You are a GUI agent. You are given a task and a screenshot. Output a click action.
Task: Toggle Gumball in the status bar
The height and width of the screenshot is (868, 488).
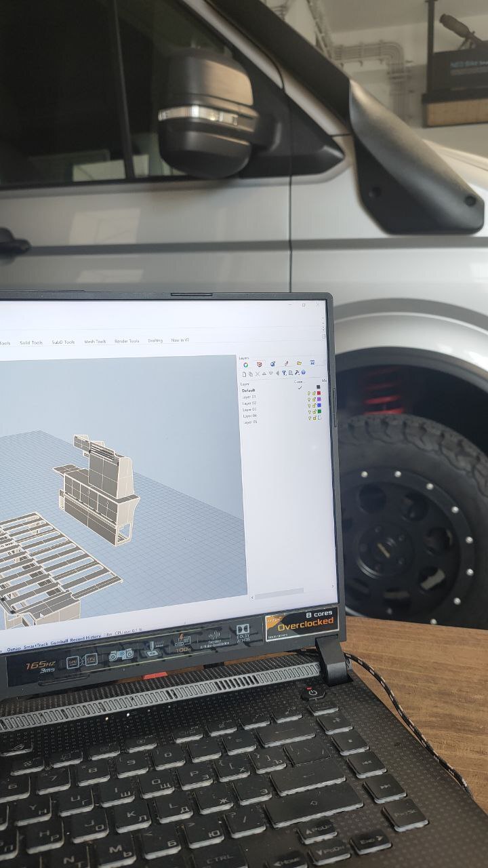[59, 639]
